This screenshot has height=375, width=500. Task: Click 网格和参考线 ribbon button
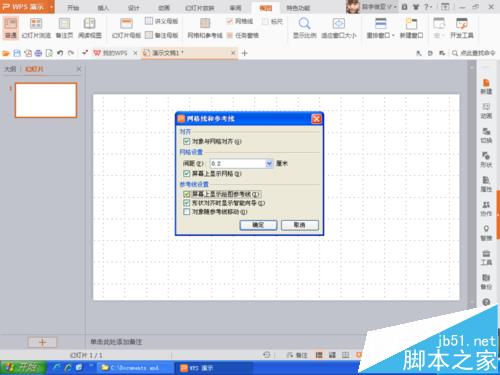pyautogui.click(x=205, y=28)
